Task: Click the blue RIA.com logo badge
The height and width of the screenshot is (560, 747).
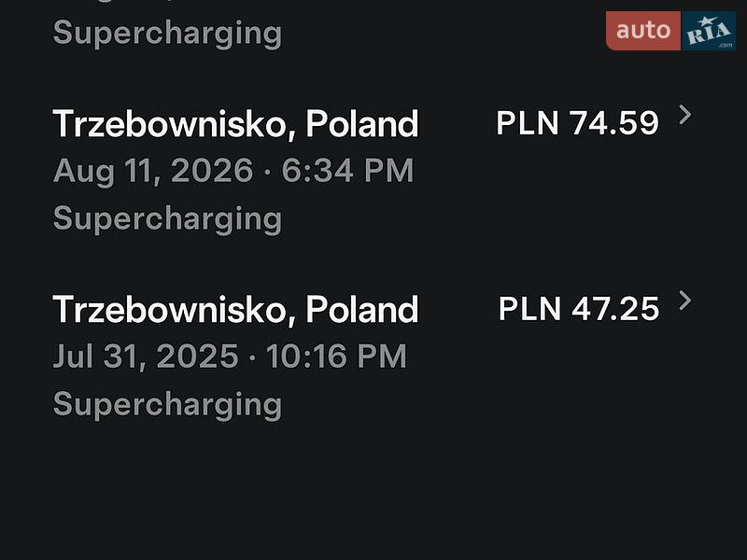Action: (x=709, y=31)
